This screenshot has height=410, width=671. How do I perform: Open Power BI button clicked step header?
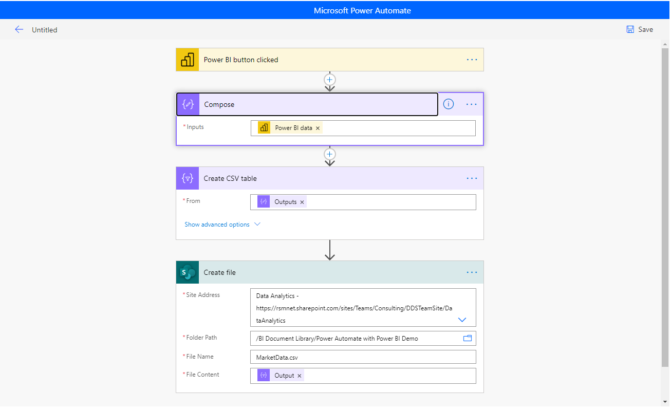coord(330,59)
